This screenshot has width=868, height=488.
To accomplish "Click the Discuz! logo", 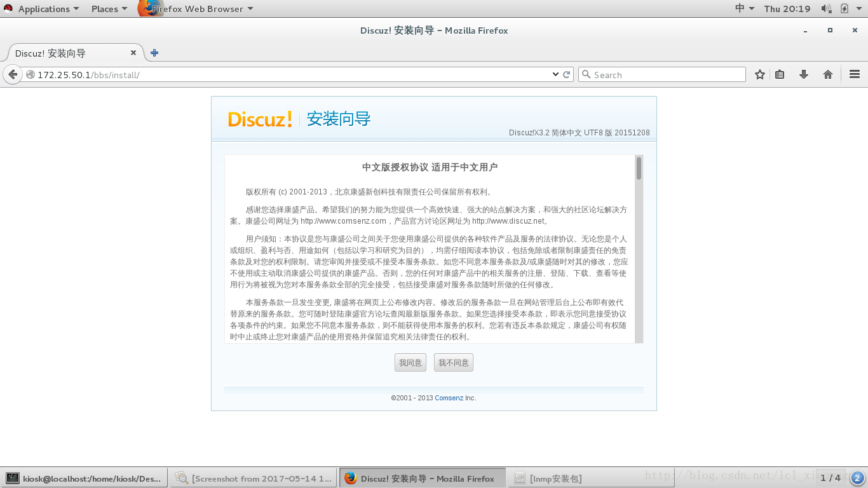I will pos(261,119).
